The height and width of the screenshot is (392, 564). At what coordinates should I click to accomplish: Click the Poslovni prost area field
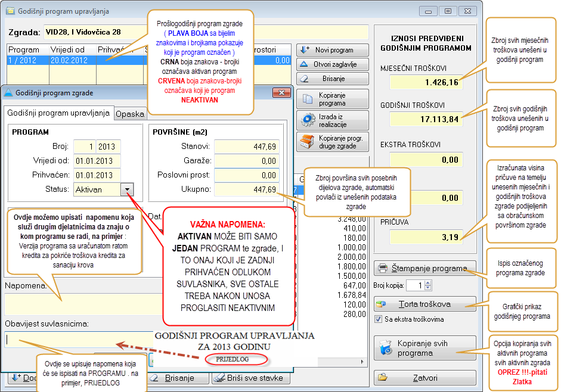[247, 175]
